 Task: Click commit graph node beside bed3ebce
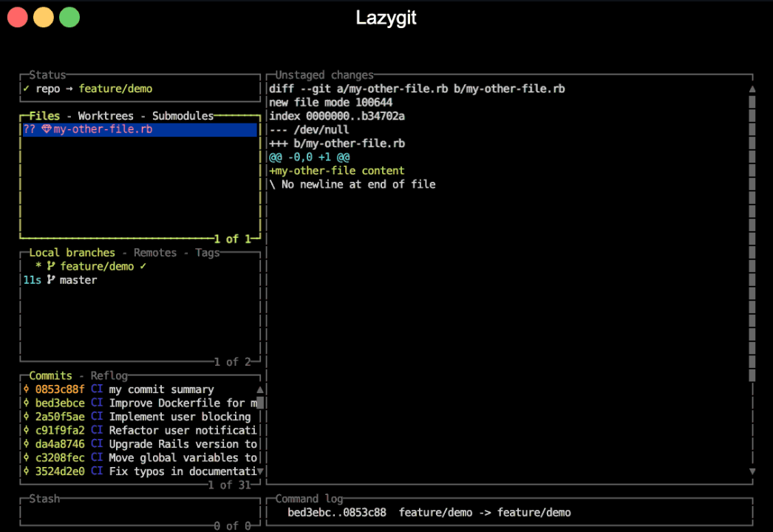[x=27, y=403]
